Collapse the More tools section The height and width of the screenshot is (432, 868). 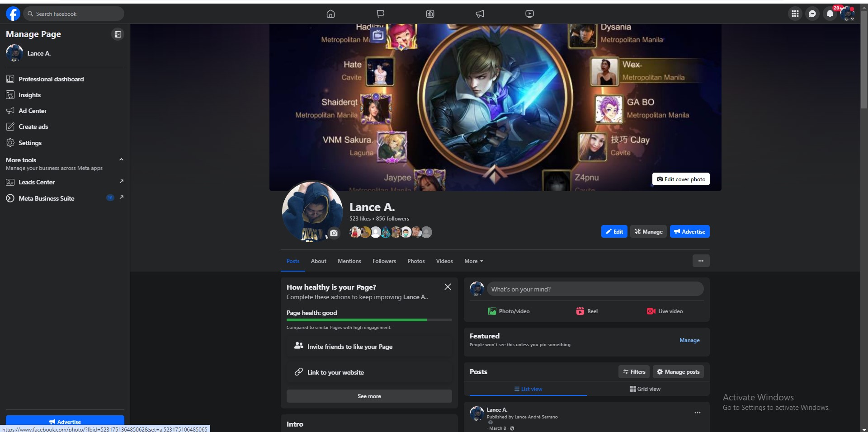coord(121,160)
